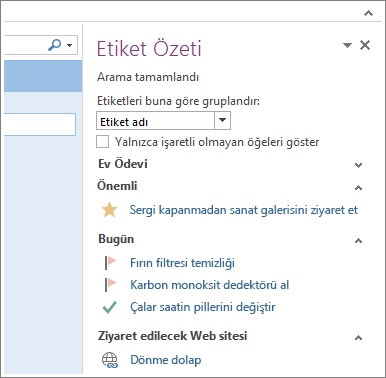This screenshot has width=386, height=378.
Task: Open the Dönme dolap tagged note
Action: tap(166, 360)
